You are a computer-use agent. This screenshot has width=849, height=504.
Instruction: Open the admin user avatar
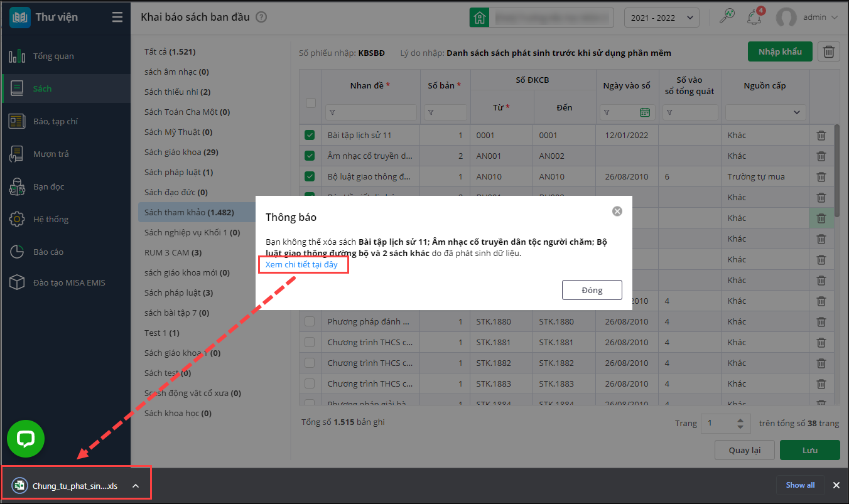point(786,18)
